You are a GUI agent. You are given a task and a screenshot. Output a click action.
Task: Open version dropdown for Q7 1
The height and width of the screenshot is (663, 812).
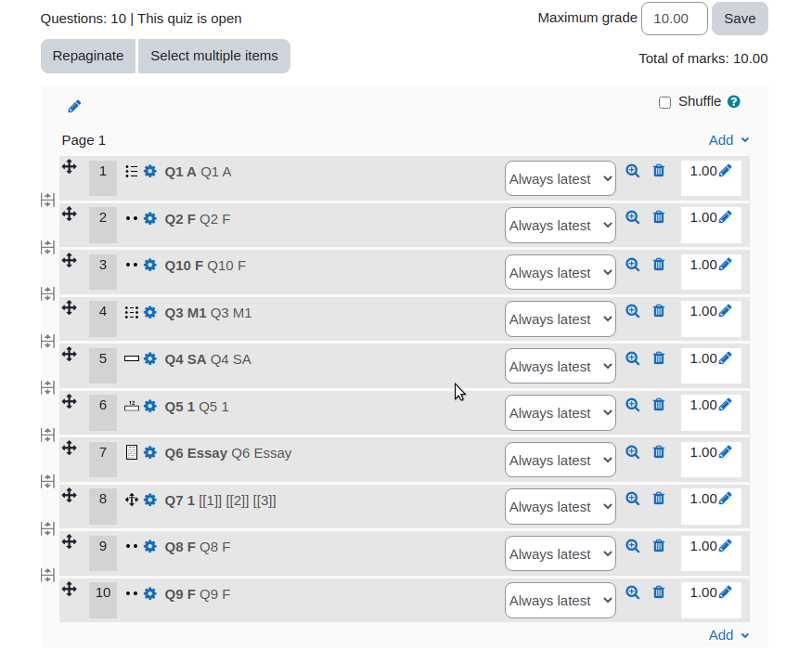[561, 507]
